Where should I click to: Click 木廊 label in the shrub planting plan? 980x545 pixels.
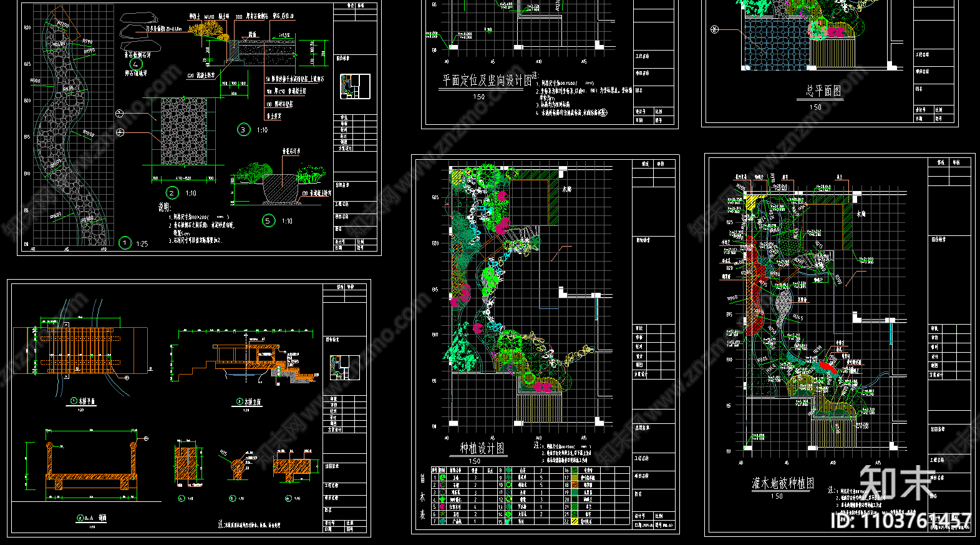coord(861,214)
